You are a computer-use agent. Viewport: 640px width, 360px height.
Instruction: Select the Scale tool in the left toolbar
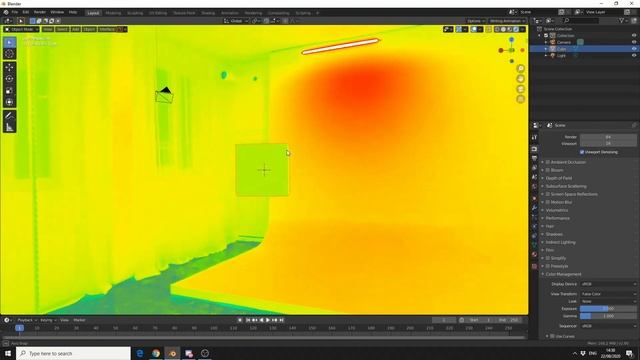pyautogui.click(x=9, y=91)
